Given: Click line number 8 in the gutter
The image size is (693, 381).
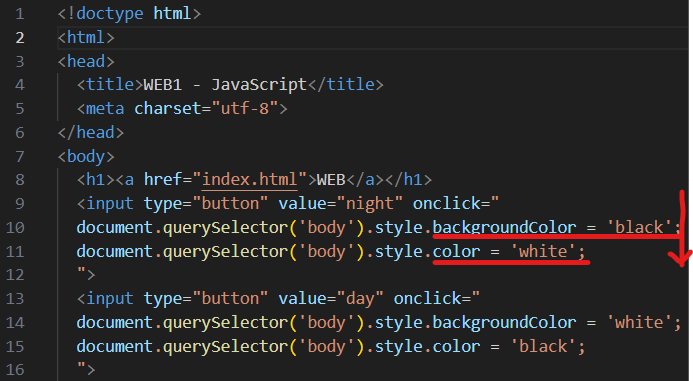Looking at the screenshot, I should coord(19,179).
